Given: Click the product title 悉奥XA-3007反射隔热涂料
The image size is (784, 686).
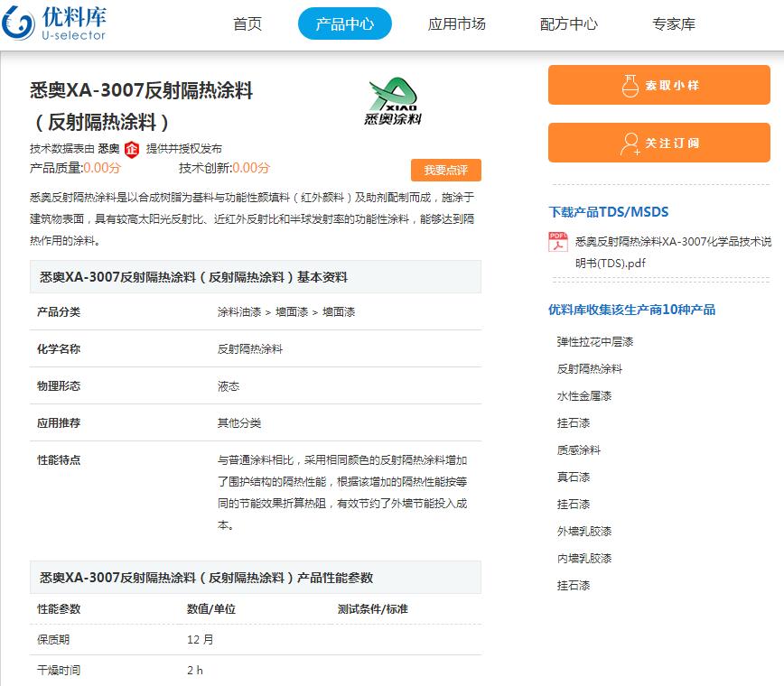Looking at the screenshot, I should point(142,90).
